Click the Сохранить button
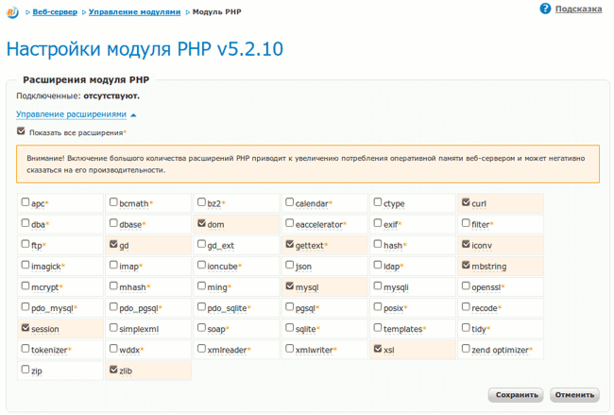The width and height of the screenshot is (614, 415). point(516,394)
